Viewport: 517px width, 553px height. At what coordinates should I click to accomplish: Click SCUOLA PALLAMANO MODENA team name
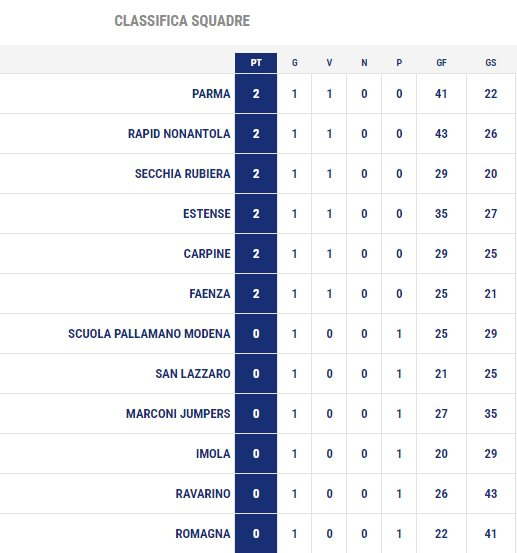click(149, 334)
